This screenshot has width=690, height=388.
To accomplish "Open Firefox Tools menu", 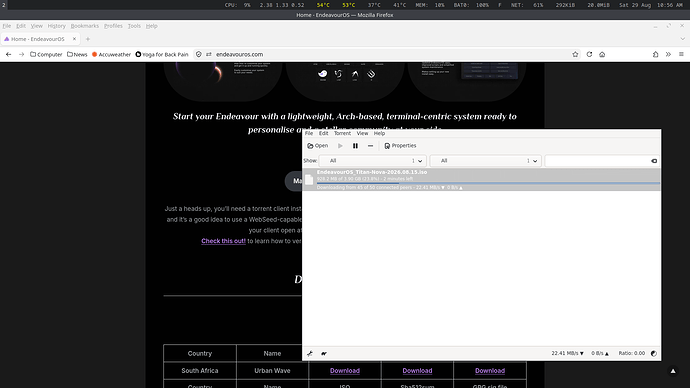I will click(134, 26).
